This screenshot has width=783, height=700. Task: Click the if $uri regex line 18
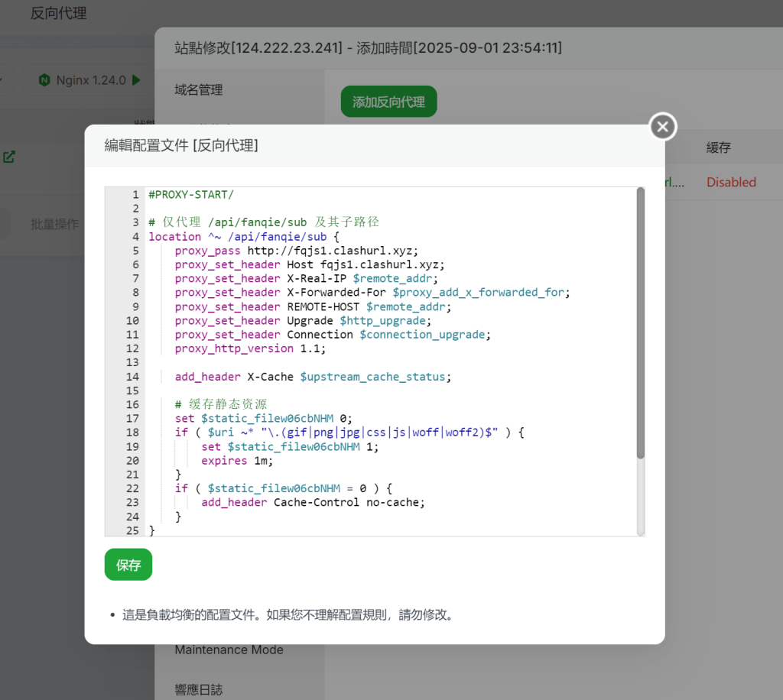(349, 432)
